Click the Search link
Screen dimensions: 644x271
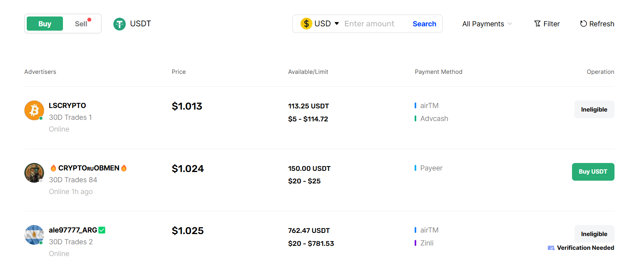click(424, 24)
